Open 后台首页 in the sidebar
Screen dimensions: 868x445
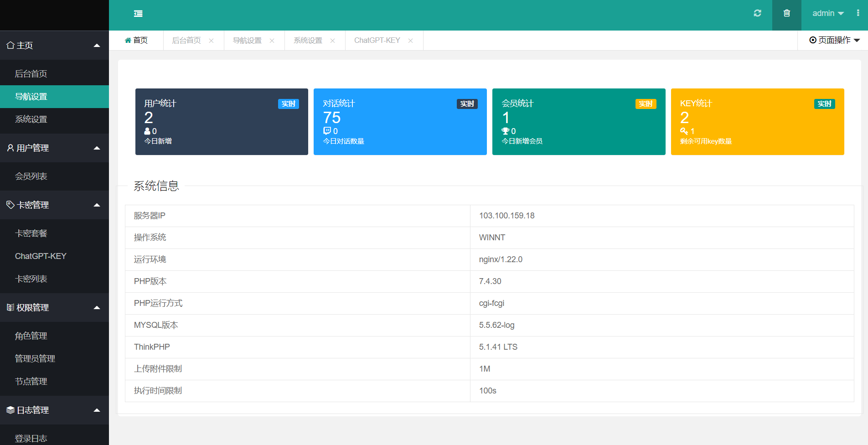tap(54, 74)
